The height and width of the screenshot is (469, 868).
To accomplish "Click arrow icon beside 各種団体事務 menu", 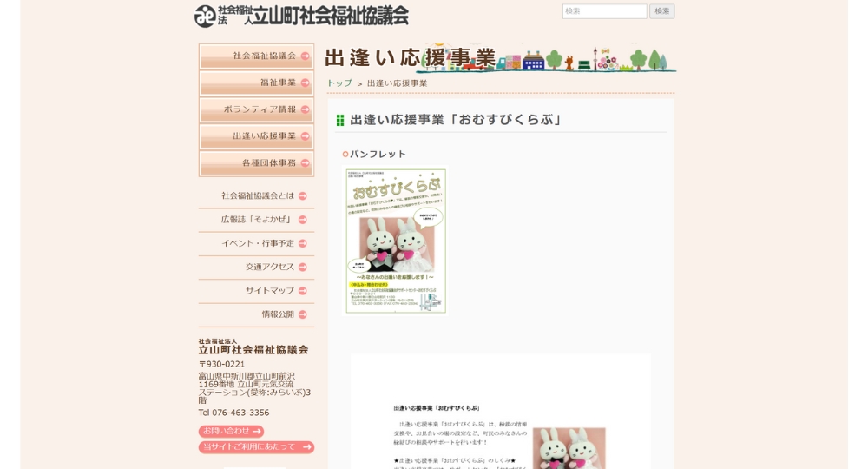I will pos(305,163).
